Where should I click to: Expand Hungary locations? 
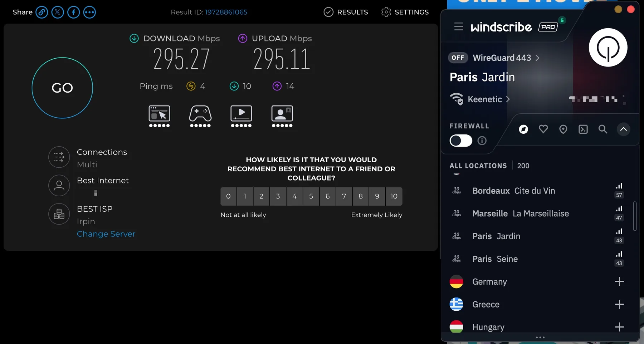click(619, 327)
